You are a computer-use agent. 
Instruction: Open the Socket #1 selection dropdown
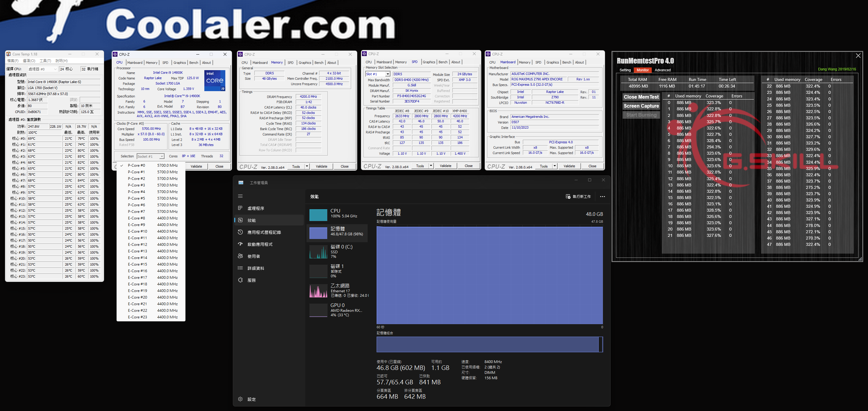click(x=150, y=156)
